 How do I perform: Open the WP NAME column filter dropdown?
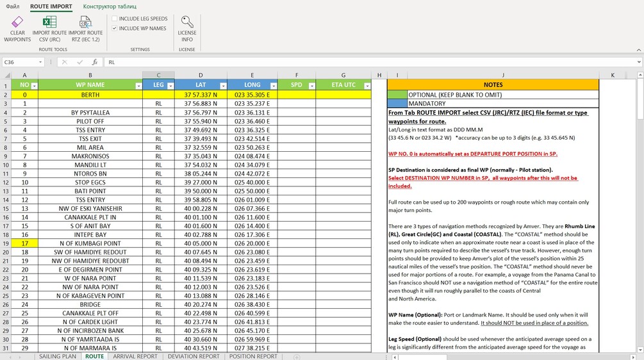coord(138,85)
